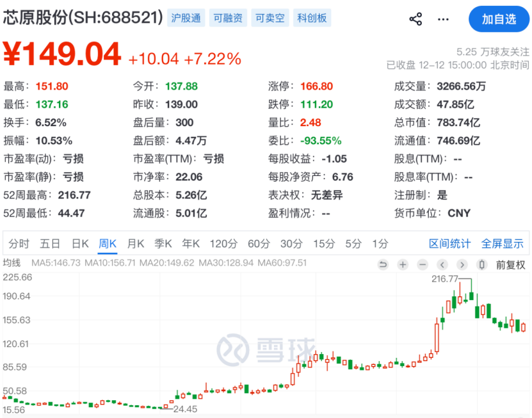Open the more options (...) icon
The image size is (532, 418).
(x=443, y=19)
